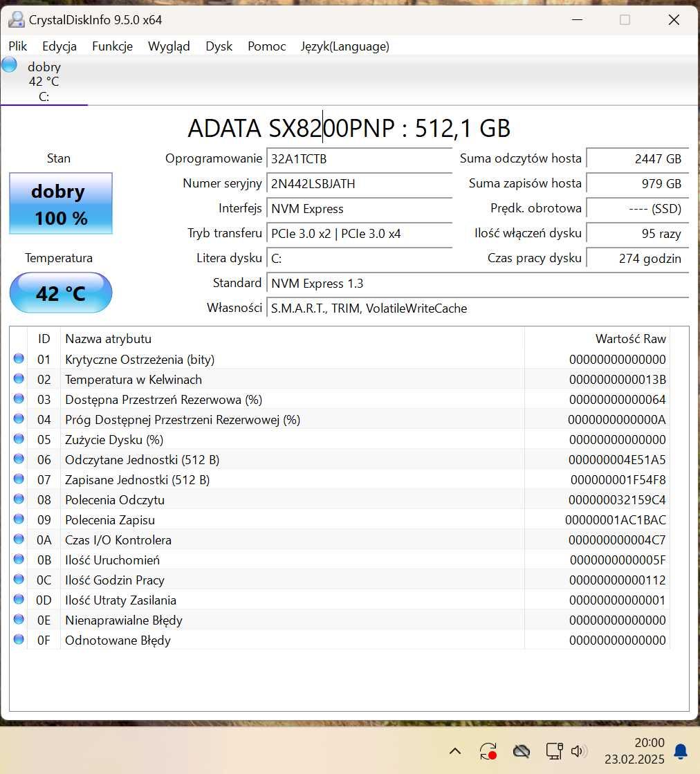Click the rotation speed field ---- (SSD)
The image size is (700, 774).
pyautogui.click(x=637, y=209)
